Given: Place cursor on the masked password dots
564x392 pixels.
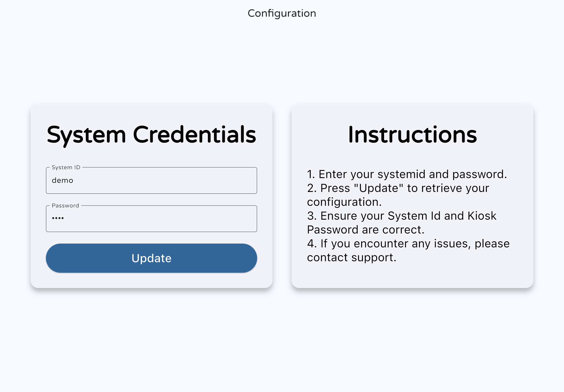Looking at the screenshot, I should click(58, 218).
